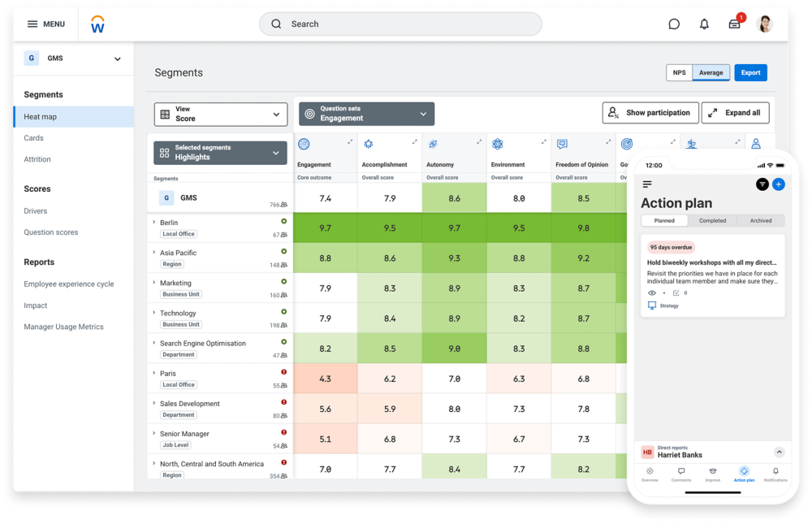Tap the filter icon in Action plan
Viewport: 812px width, 524px height.
coord(762,184)
